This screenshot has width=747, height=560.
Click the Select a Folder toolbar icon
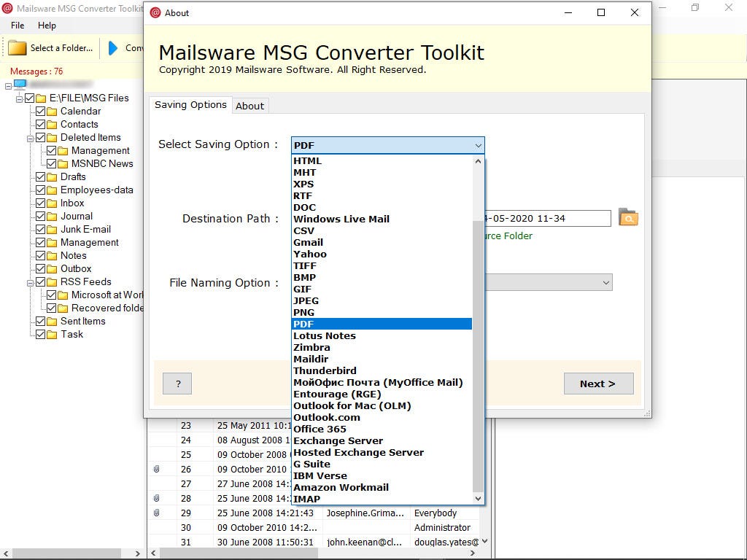pyautogui.click(x=16, y=48)
